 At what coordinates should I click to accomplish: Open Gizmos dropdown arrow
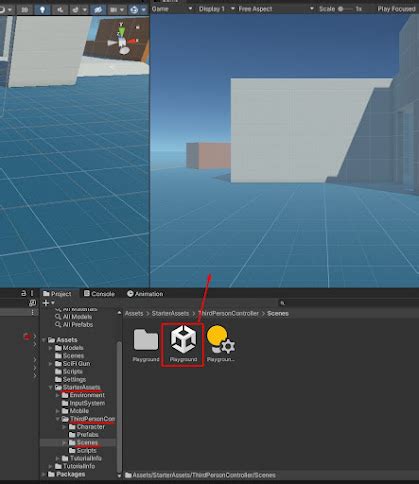[143, 10]
